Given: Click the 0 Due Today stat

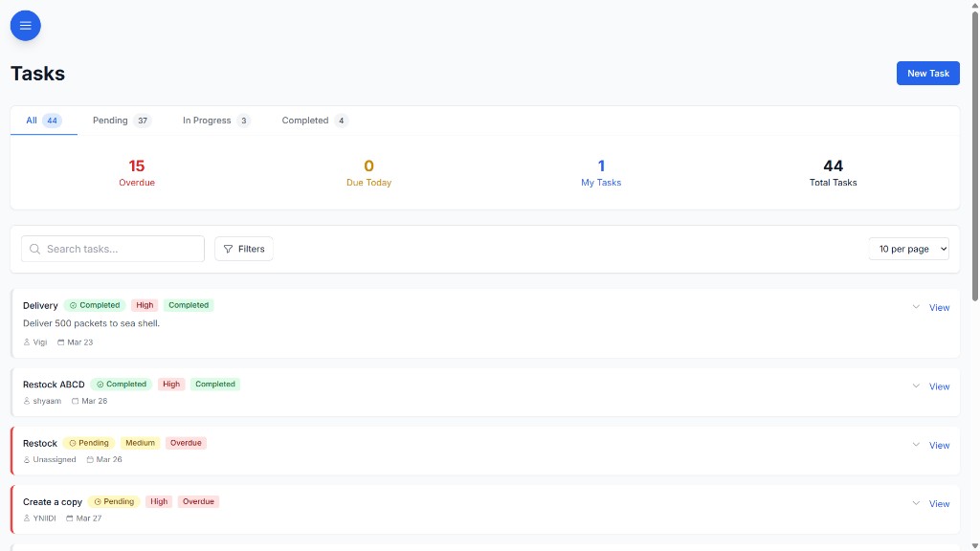Looking at the screenshot, I should coord(368,172).
